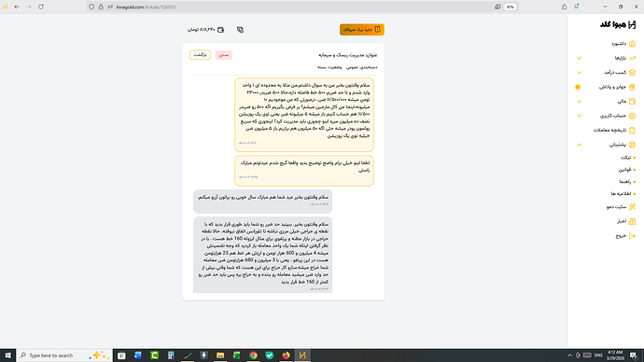Image resolution: width=644 pixels, height=362 pixels.
Task: Click the padlock site-info icon
Action: 101,7
